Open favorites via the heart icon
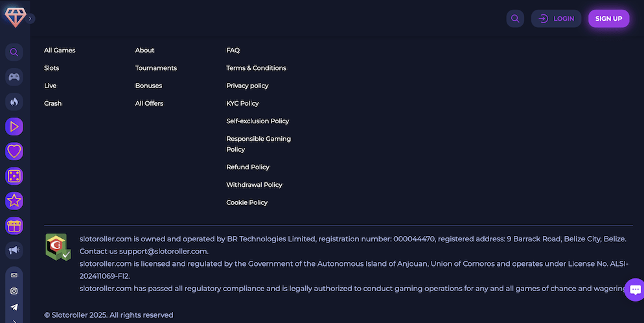This screenshot has width=644, height=323. click(x=14, y=151)
